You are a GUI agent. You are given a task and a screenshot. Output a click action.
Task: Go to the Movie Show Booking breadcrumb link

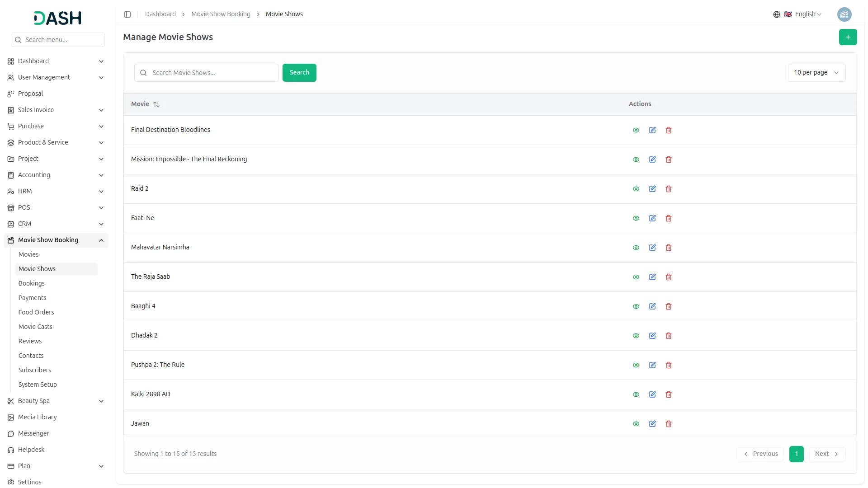pyautogui.click(x=220, y=14)
